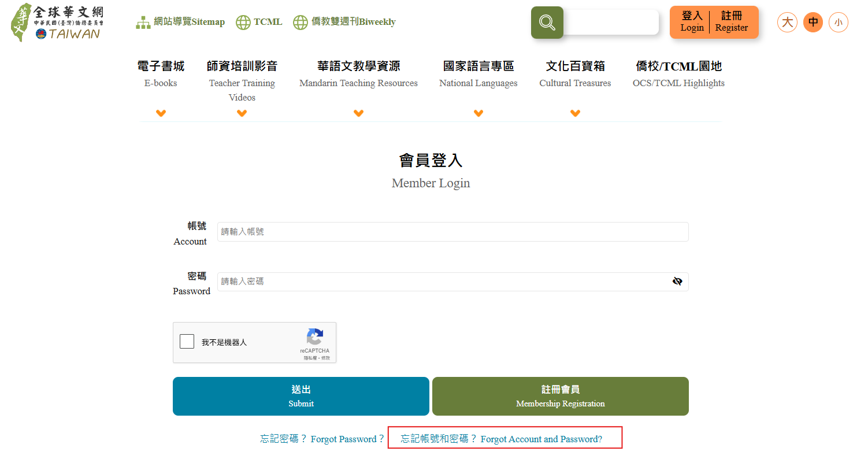Expand Cultural Treasures dropdown arrow
868x459 pixels.
575,113
